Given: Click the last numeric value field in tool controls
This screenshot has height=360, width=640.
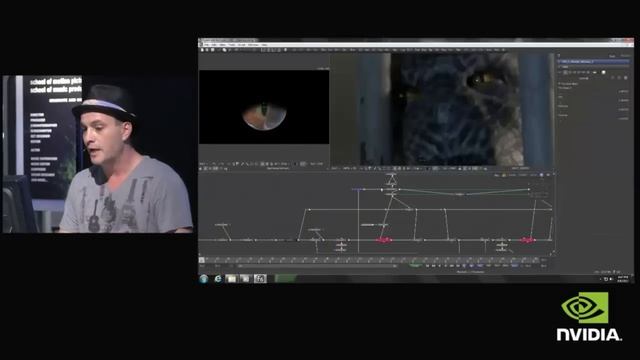Looking at the screenshot, I should 623,118.
